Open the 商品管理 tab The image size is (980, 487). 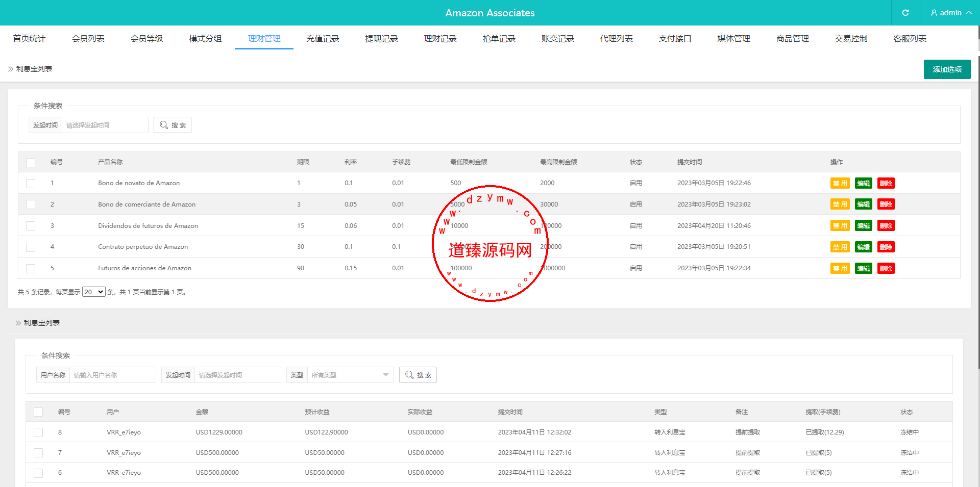coord(792,39)
